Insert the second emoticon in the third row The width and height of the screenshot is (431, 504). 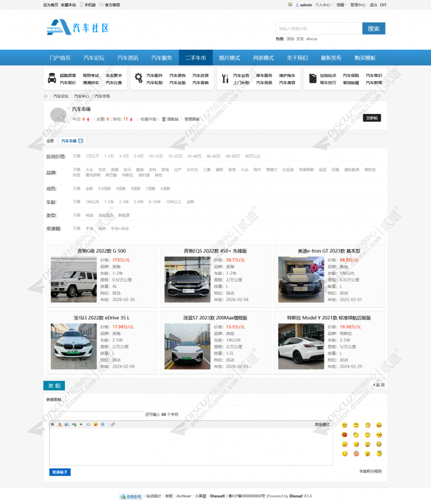356,444
